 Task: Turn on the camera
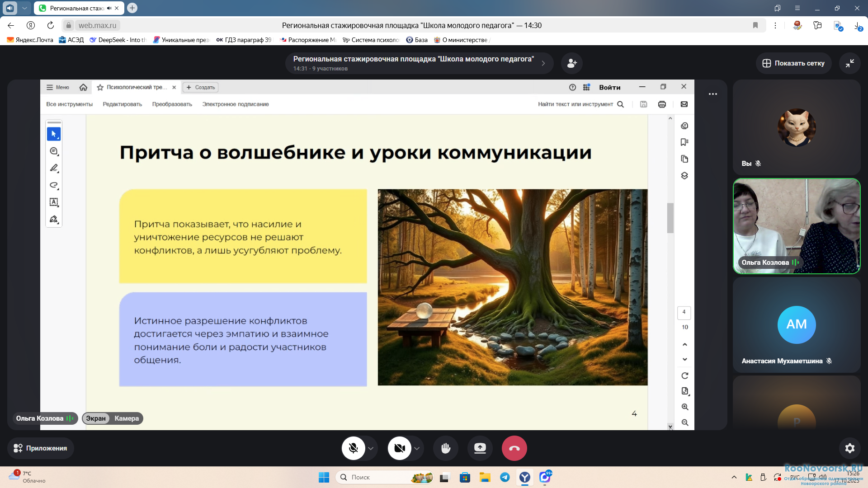point(400,448)
